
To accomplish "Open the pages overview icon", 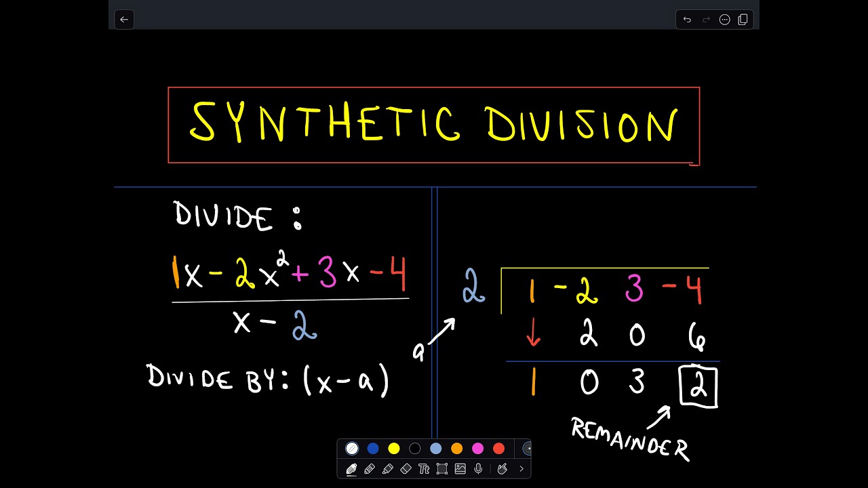I will 743,20.
